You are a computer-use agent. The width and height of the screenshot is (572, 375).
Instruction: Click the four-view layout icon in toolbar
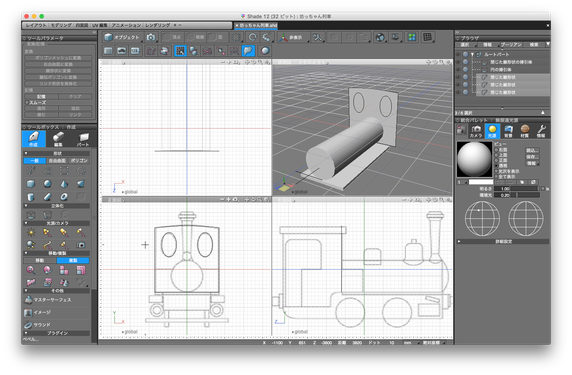(x=412, y=37)
